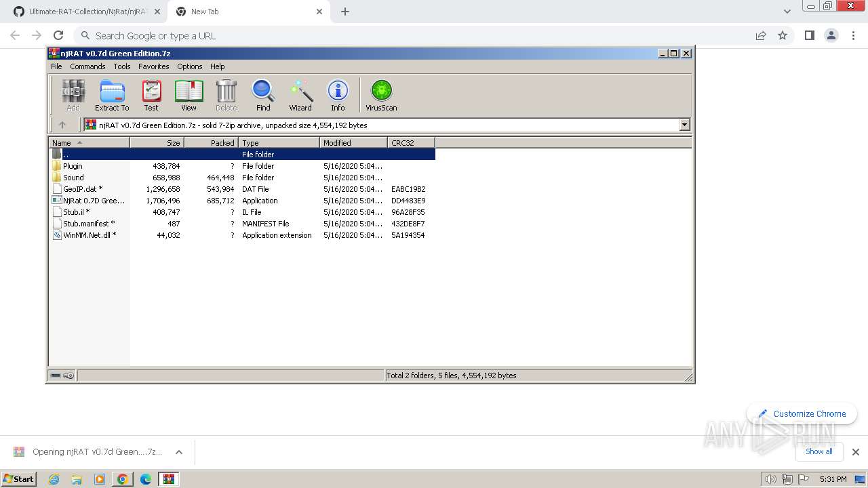Toggle Chrome side panel
This screenshot has height=488, width=868.
click(810, 35)
